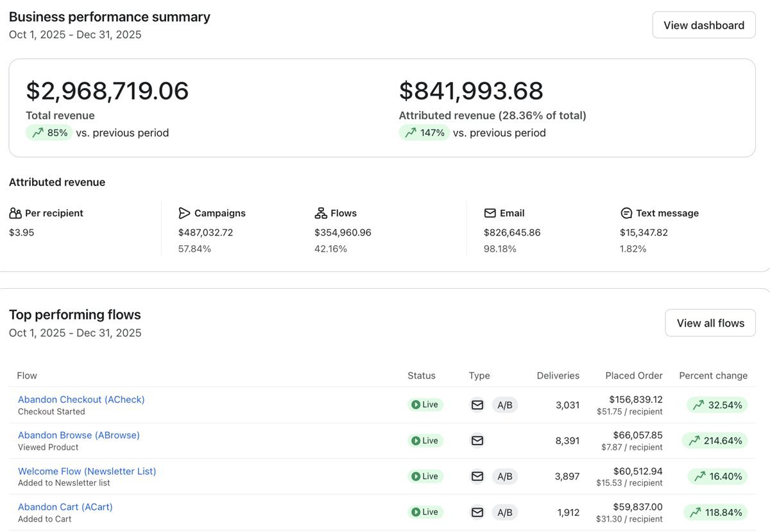Click the Text message bubble icon

tap(626, 213)
